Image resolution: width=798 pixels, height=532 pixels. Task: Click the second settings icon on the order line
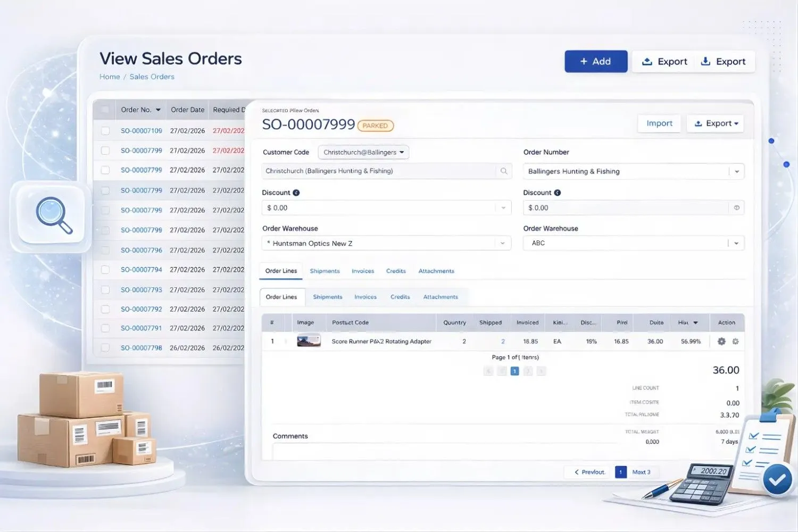(735, 341)
